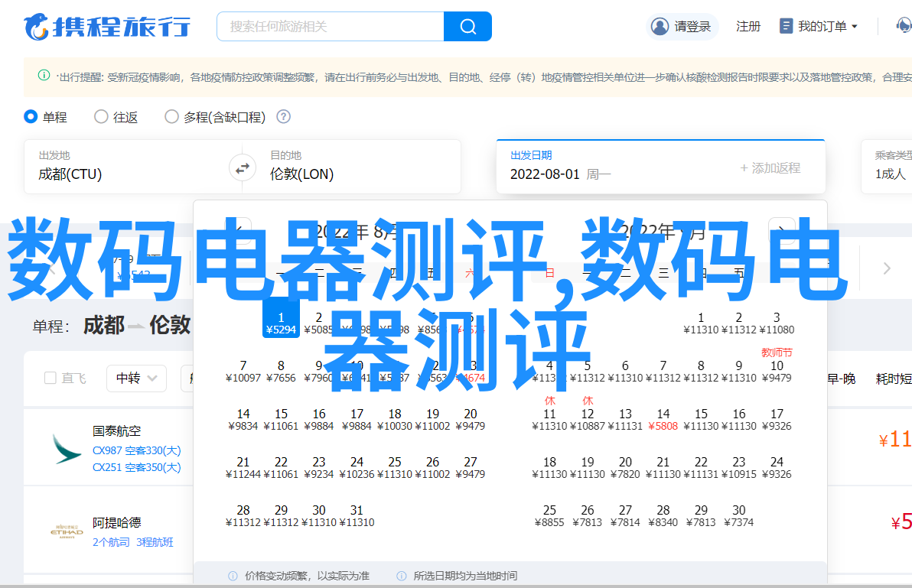Select August 7 priced ¥10097

243,372
